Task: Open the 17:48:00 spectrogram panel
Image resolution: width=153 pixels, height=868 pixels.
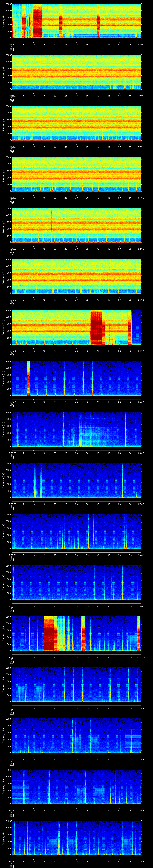Action: tap(76, 72)
